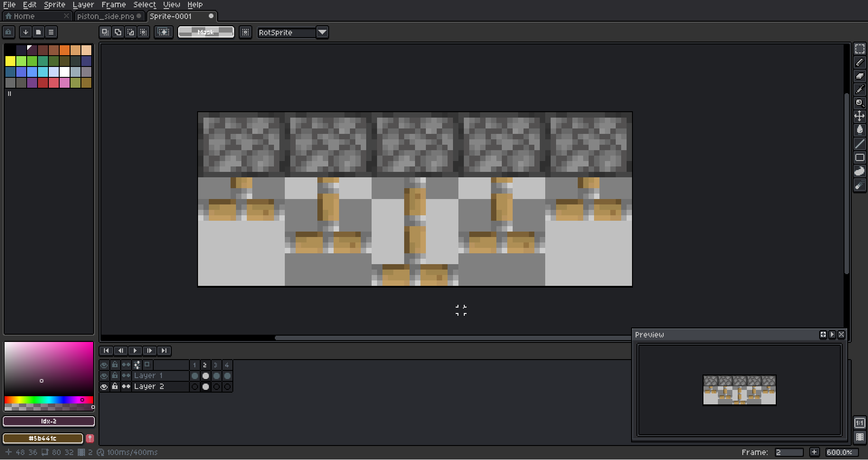The height and width of the screenshot is (460, 868).
Task: Choose Subtract from selection mode icon
Action: (x=130, y=32)
